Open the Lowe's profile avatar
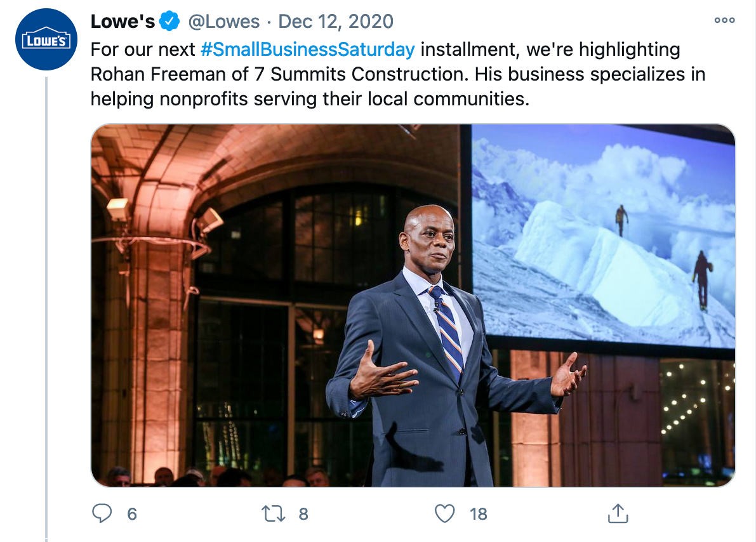This screenshot has height=542, width=756. (46, 39)
